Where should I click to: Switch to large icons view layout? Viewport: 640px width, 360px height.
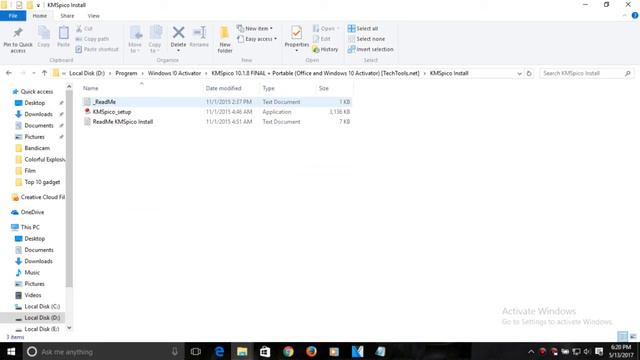pos(633,336)
